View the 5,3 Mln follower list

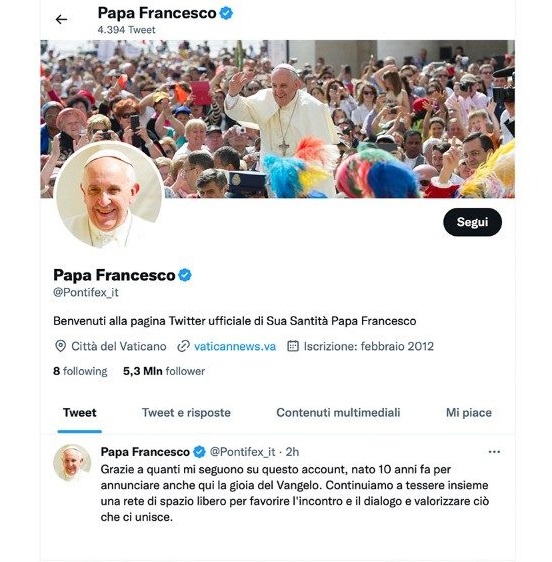(164, 371)
